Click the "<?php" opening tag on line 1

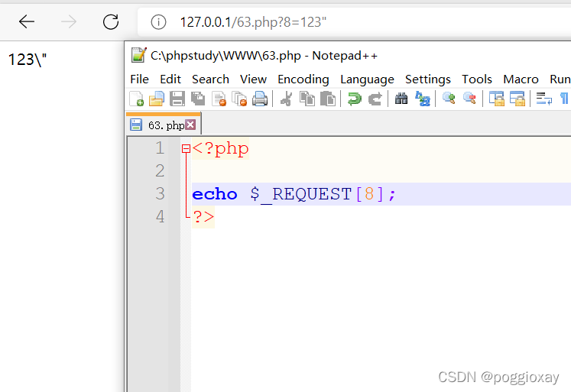click(221, 148)
